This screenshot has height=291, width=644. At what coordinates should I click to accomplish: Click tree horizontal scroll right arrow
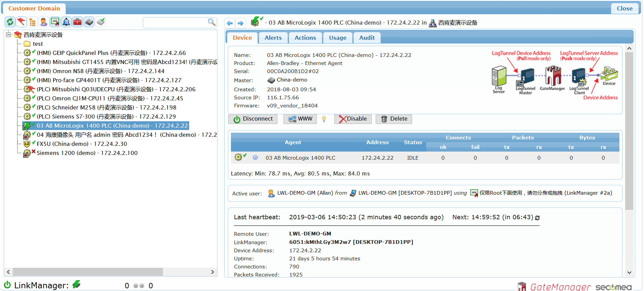click(x=212, y=272)
